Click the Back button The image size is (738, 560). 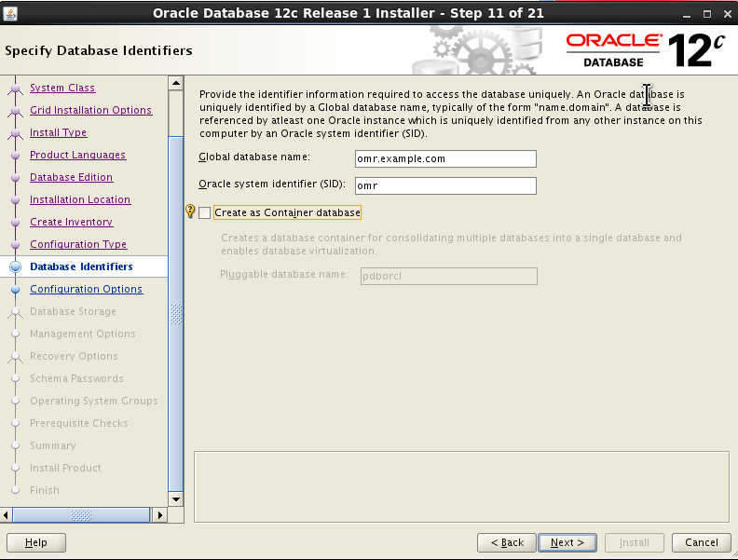click(x=507, y=542)
